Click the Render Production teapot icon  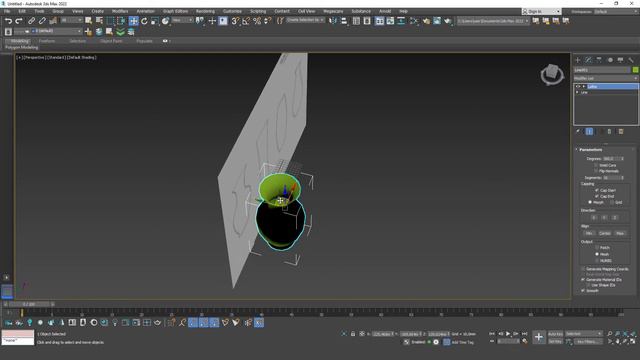[448, 21]
